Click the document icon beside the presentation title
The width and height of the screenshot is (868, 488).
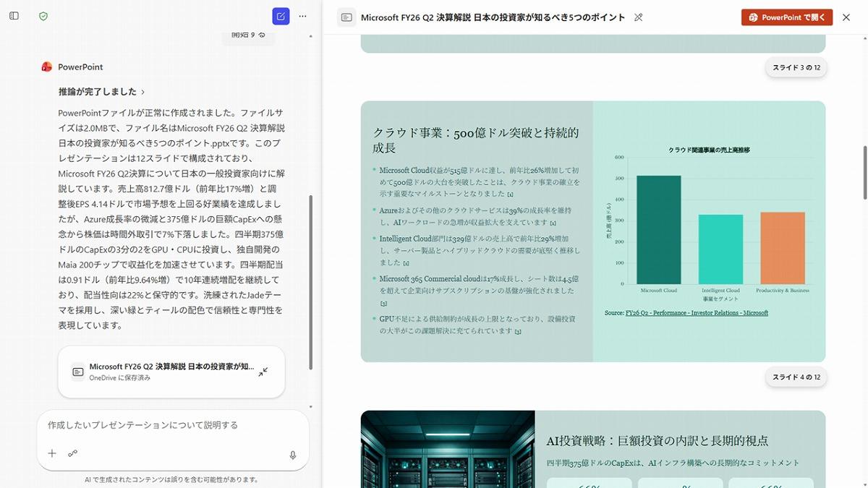pyautogui.click(x=346, y=16)
